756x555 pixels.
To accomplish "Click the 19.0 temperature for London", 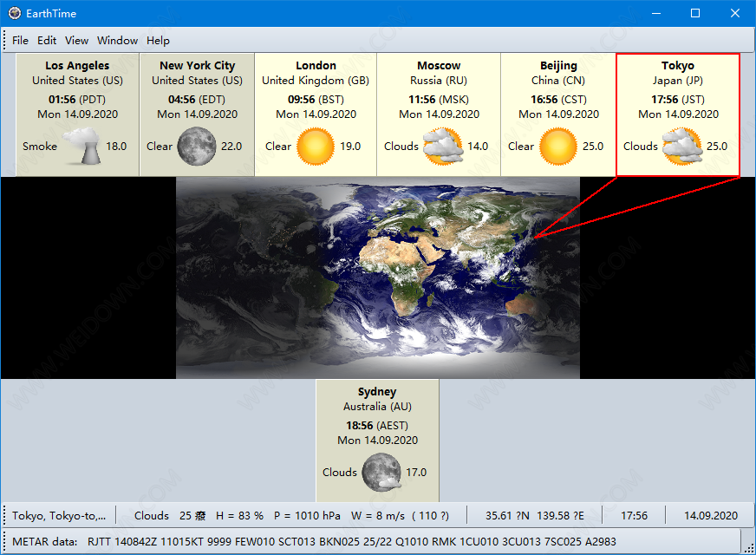I will (x=350, y=146).
